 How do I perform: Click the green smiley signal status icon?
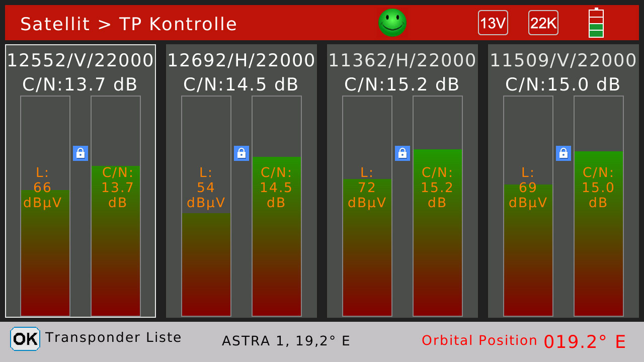pyautogui.click(x=392, y=23)
